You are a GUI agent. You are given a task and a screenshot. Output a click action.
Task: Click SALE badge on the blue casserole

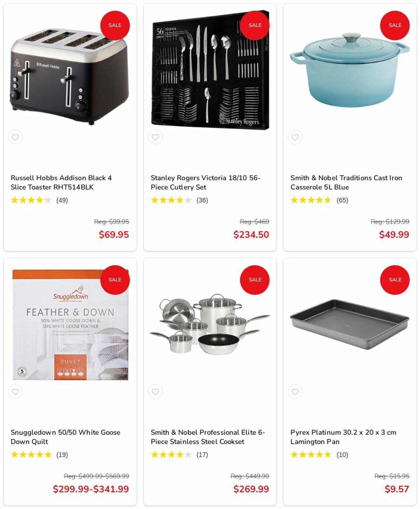coord(395,25)
